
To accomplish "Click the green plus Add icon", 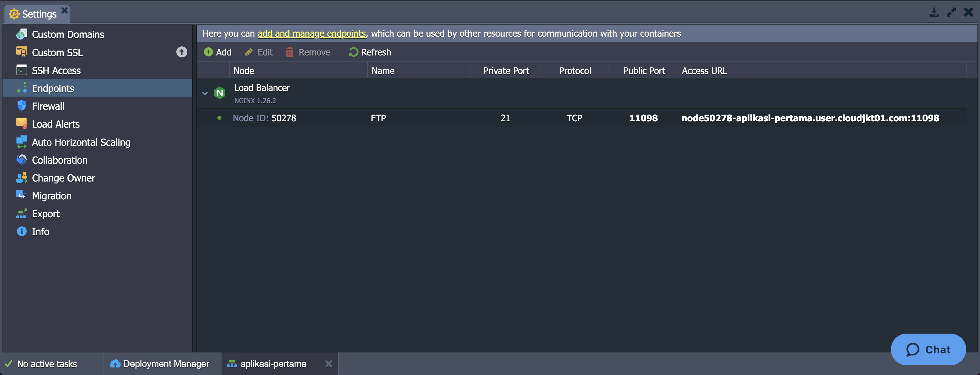I will tap(209, 52).
